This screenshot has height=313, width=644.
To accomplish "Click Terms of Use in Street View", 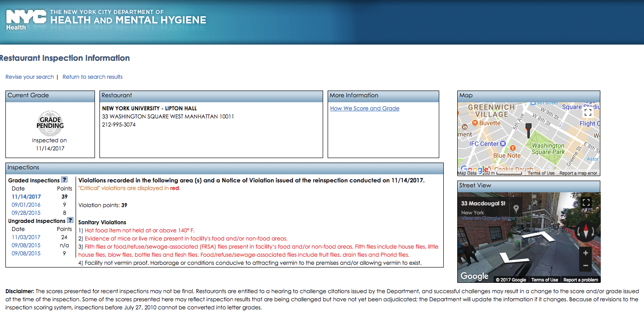I will pyautogui.click(x=545, y=280).
